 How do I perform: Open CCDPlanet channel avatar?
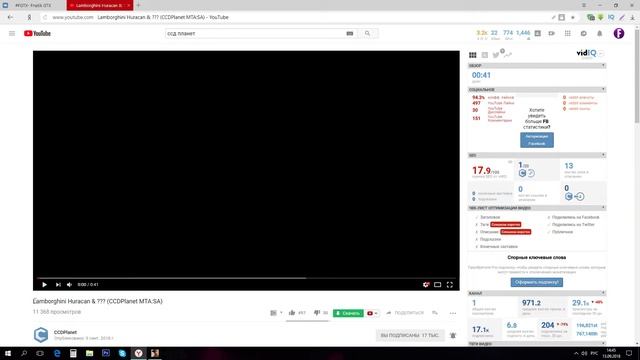pos(41,335)
